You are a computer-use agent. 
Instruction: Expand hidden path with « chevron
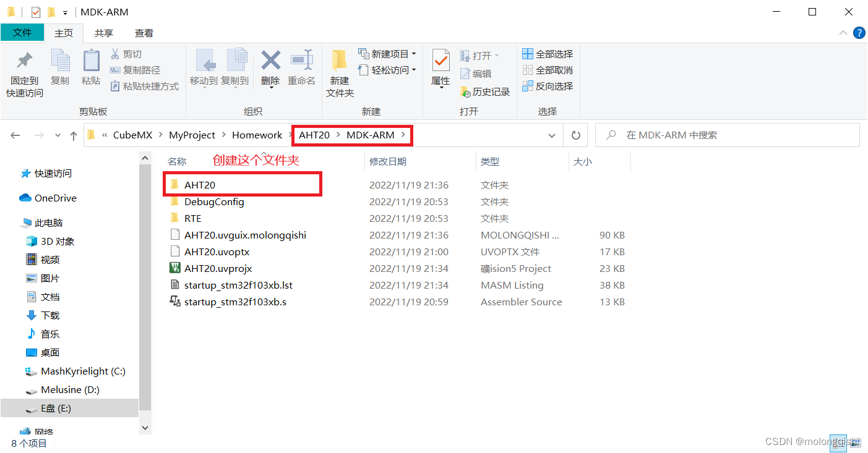click(105, 135)
